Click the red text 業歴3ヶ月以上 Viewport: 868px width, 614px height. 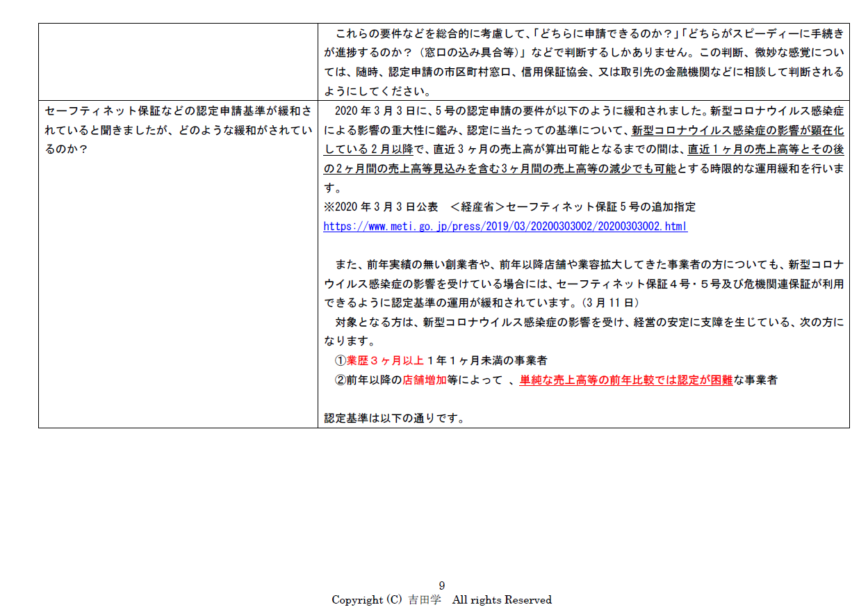(x=385, y=360)
